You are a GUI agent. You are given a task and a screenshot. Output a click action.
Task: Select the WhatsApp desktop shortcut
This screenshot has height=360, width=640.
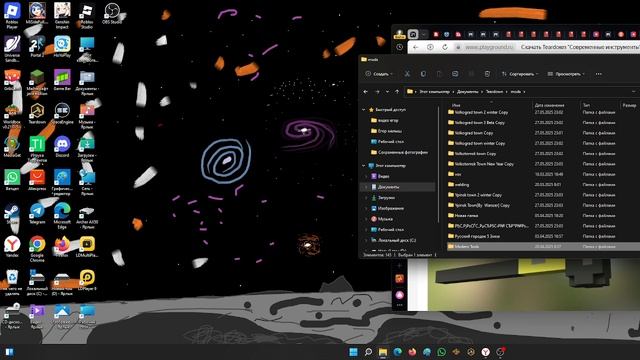click(x=12, y=180)
